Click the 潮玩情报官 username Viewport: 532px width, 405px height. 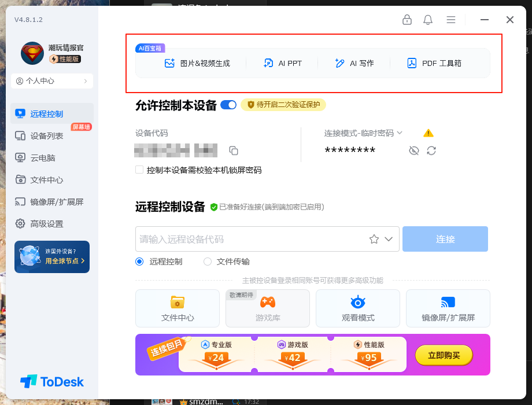66,47
